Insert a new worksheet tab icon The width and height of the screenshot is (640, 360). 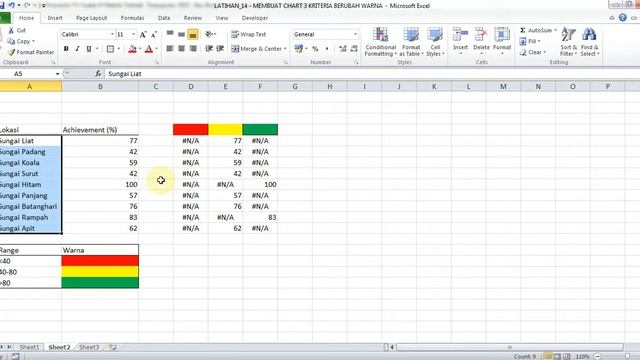(112, 347)
